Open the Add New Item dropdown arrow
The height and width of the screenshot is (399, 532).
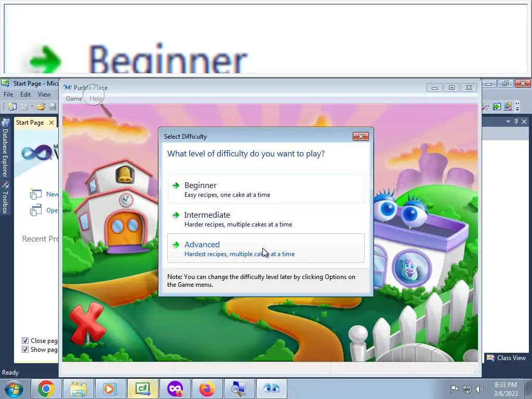[x=32, y=107]
